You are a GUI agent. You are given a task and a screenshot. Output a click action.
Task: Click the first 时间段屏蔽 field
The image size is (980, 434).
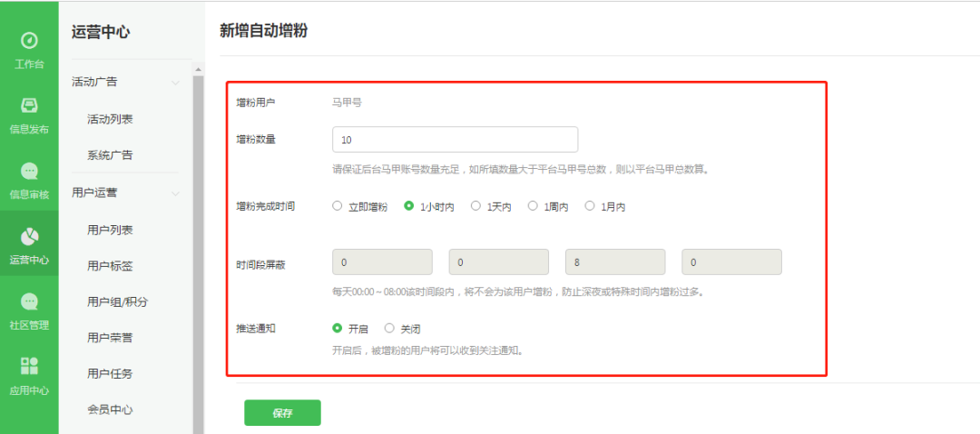(x=383, y=262)
